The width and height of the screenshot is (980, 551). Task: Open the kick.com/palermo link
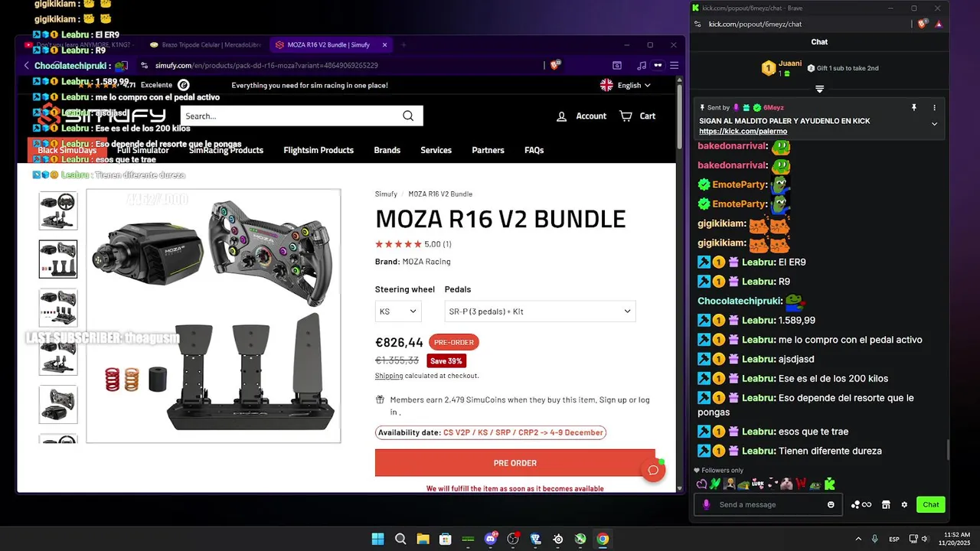pos(732,131)
